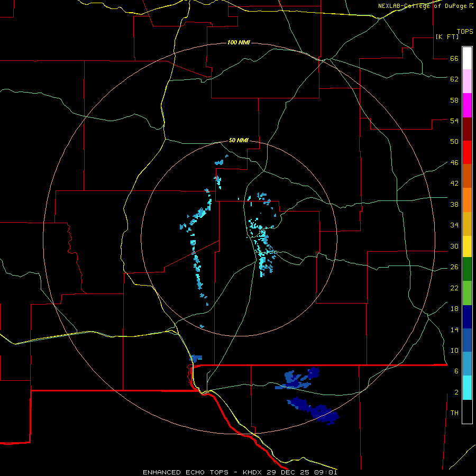Select the cyan legend color band
Image resolution: width=476 pixels, height=476 pixels.
[467, 388]
